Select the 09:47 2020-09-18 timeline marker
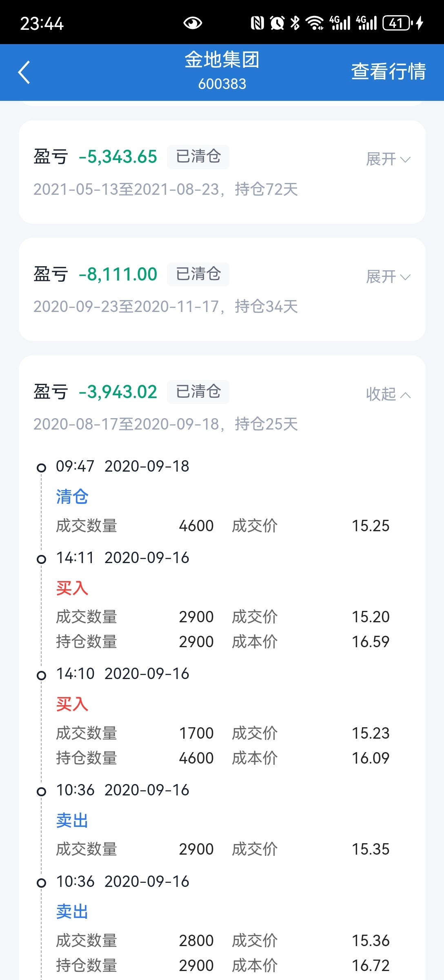The width and height of the screenshot is (444, 980). (41, 468)
